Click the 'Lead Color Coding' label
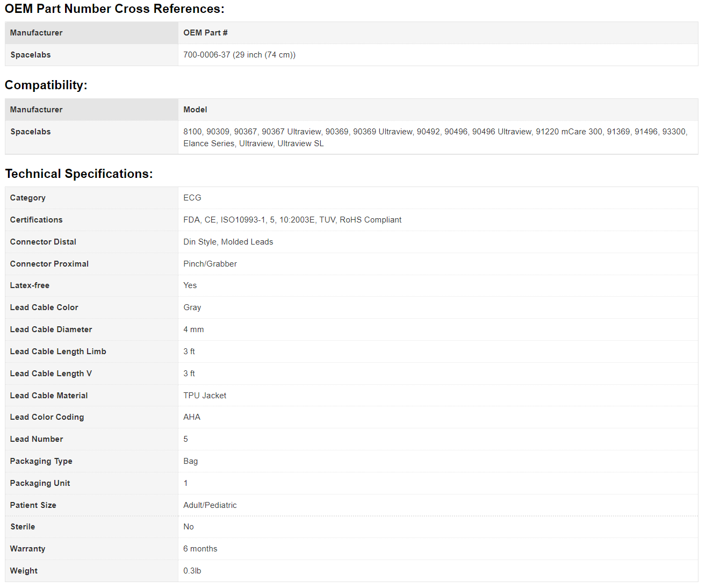The image size is (706, 588). coord(47,417)
